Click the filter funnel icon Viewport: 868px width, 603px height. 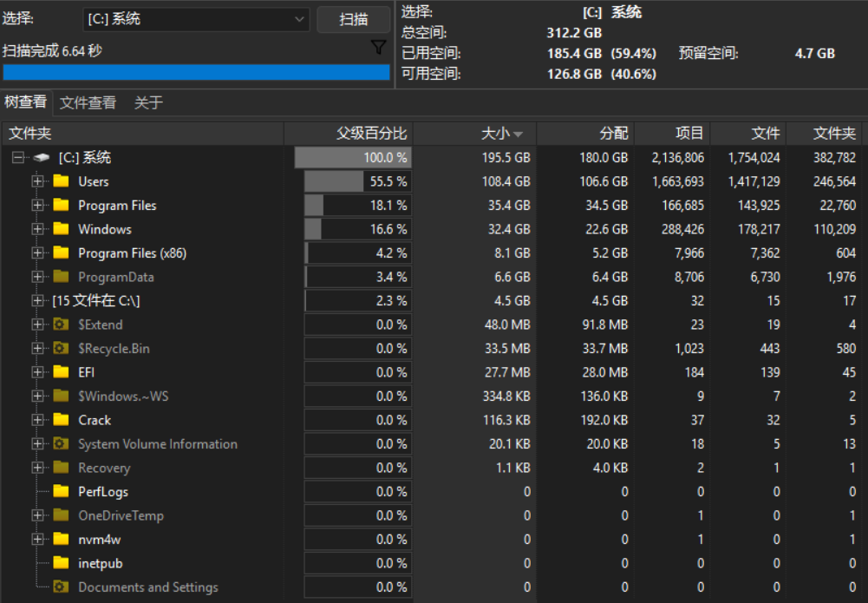[x=379, y=48]
